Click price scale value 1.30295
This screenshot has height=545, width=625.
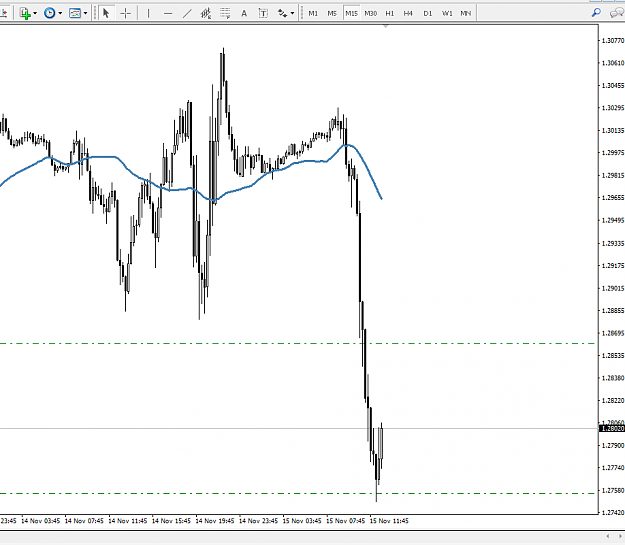[x=613, y=108]
